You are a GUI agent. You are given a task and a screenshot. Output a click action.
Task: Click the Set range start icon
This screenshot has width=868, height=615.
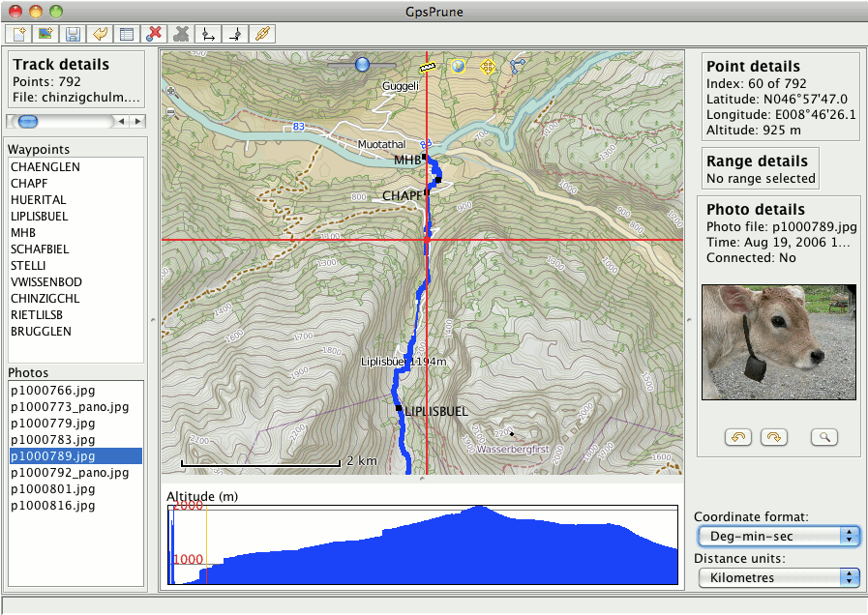tap(206, 34)
